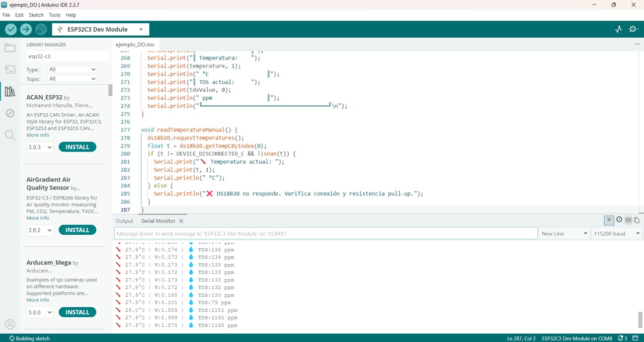Open the Edit menu
Screen dimensions: 644x342
tap(19, 15)
